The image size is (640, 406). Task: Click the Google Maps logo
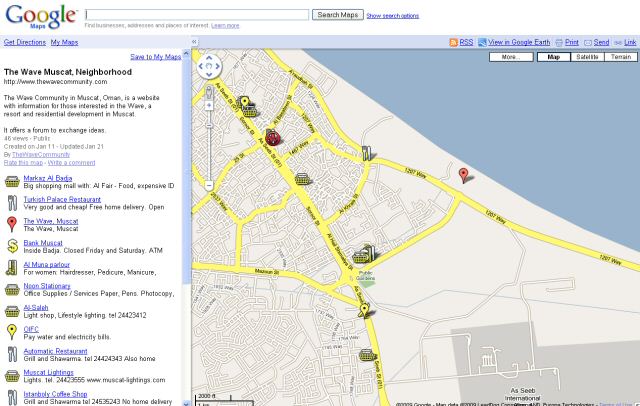tap(41, 17)
